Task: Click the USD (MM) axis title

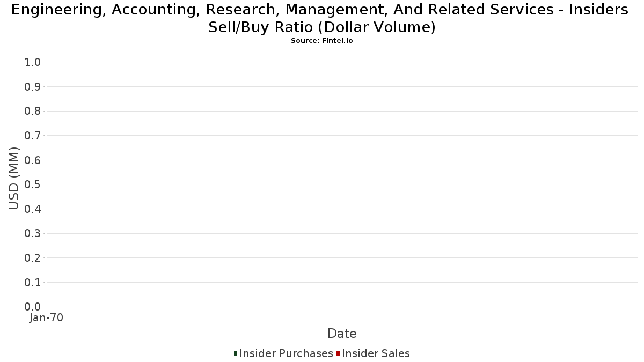Action: (14, 178)
